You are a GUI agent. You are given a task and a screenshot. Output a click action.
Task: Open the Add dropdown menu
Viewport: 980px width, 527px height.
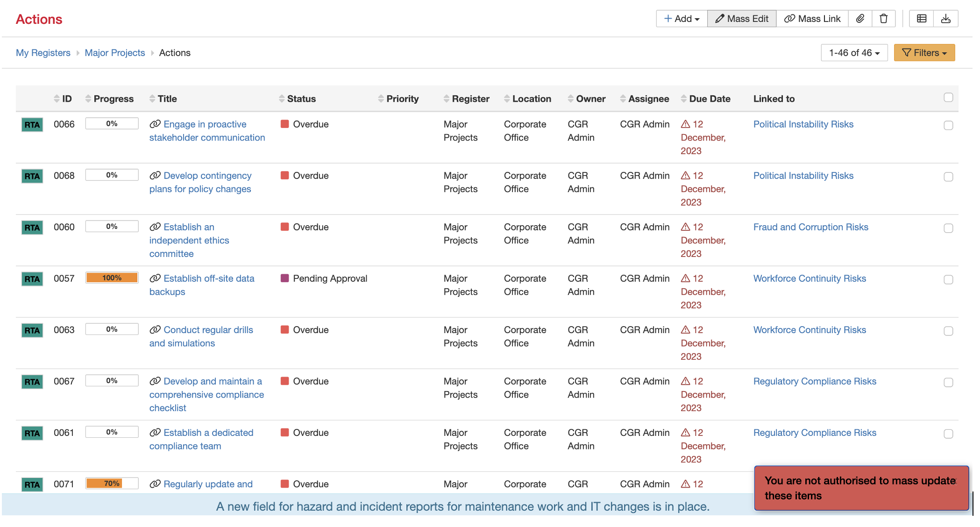682,19
